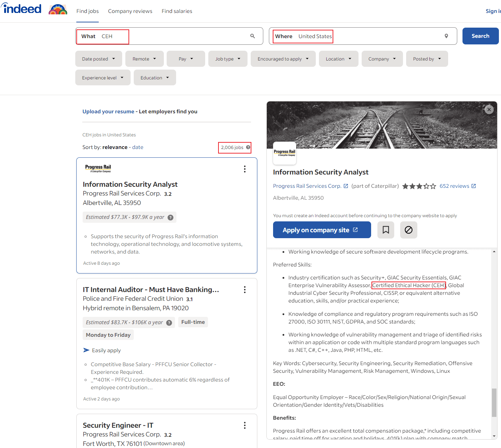This screenshot has height=448, width=501.
Task: Click the magnifier icon in What field
Action: coord(252,36)
